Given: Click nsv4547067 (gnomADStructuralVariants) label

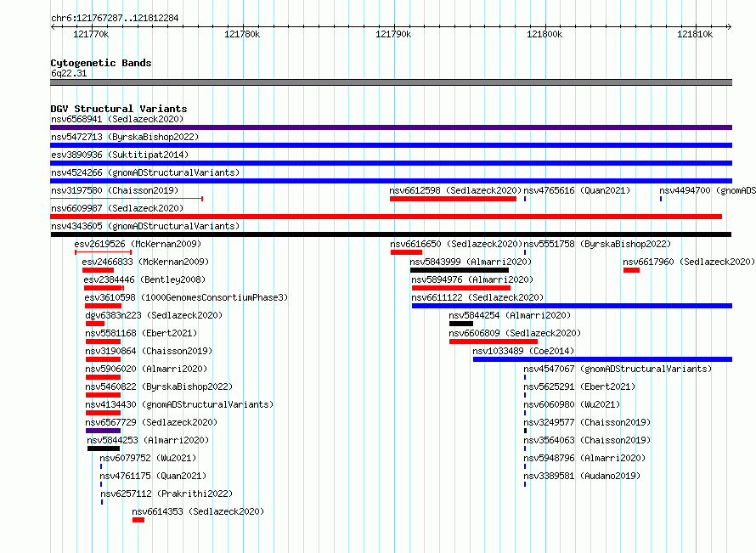Looking at the screenshot, I should [x=618, y=369].
